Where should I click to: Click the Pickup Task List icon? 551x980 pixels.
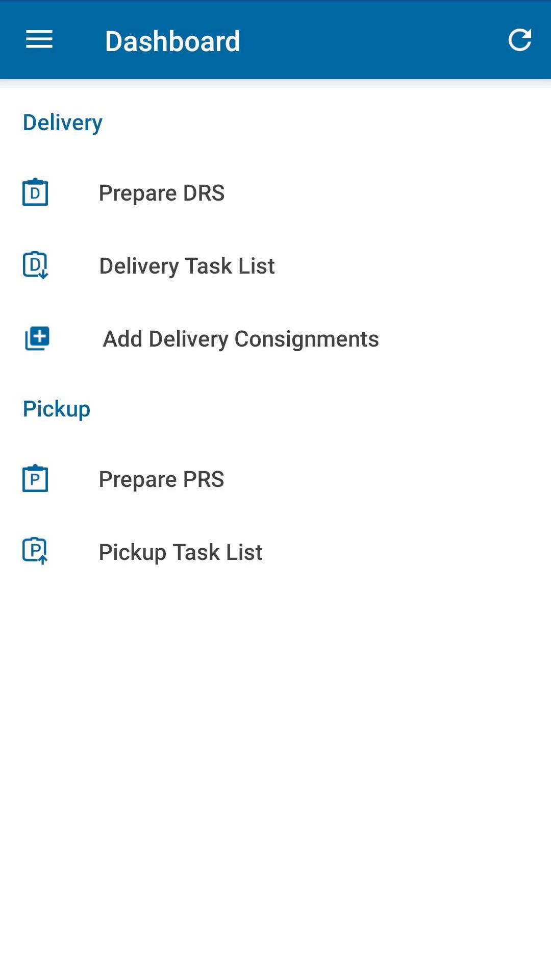click(x=35, y=551)
